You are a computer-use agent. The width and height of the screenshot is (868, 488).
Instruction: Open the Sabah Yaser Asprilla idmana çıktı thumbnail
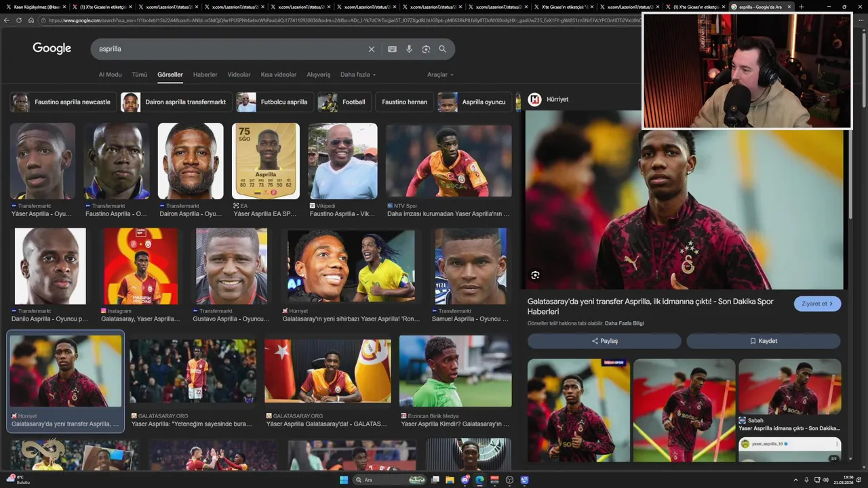[x=789, y=387]
